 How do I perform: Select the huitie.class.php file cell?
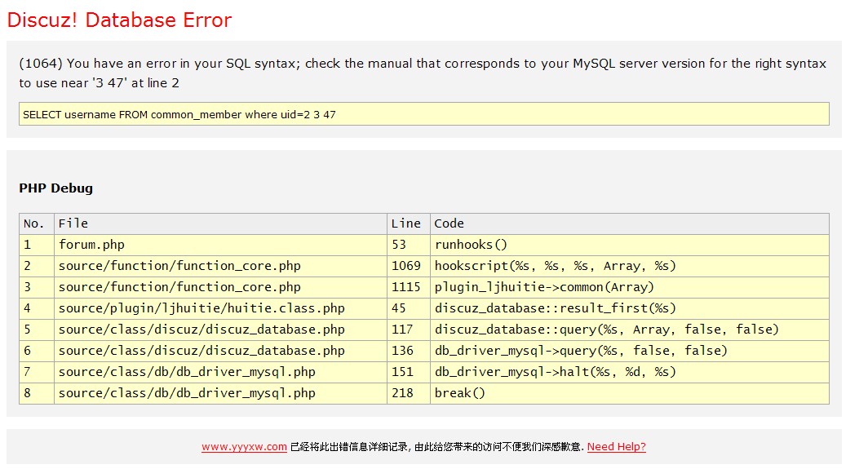point(220,308)
